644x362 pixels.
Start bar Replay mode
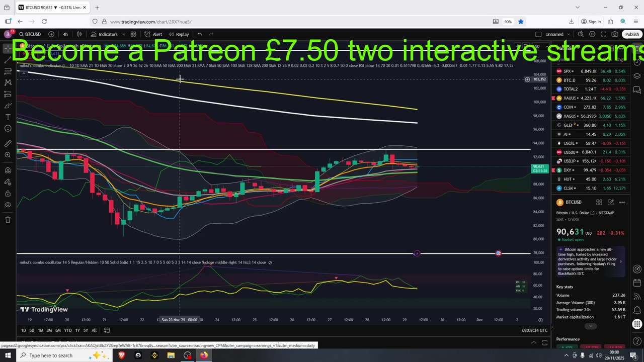(179, 34)
